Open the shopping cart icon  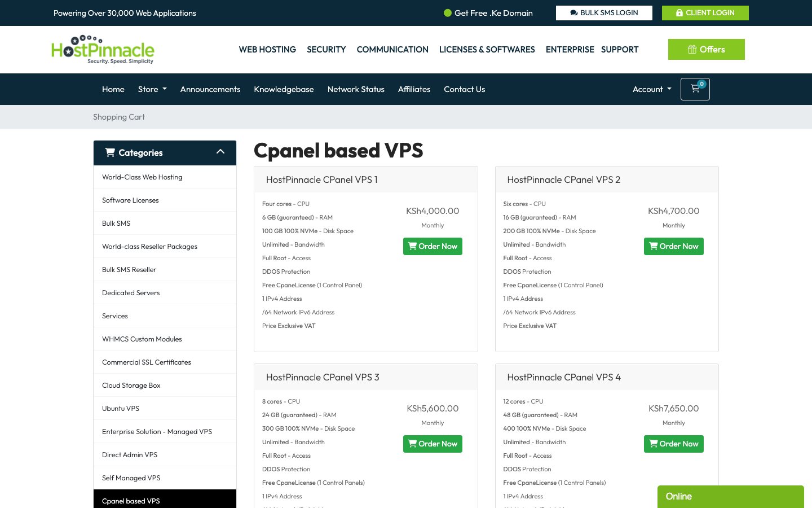click(695, 89)
